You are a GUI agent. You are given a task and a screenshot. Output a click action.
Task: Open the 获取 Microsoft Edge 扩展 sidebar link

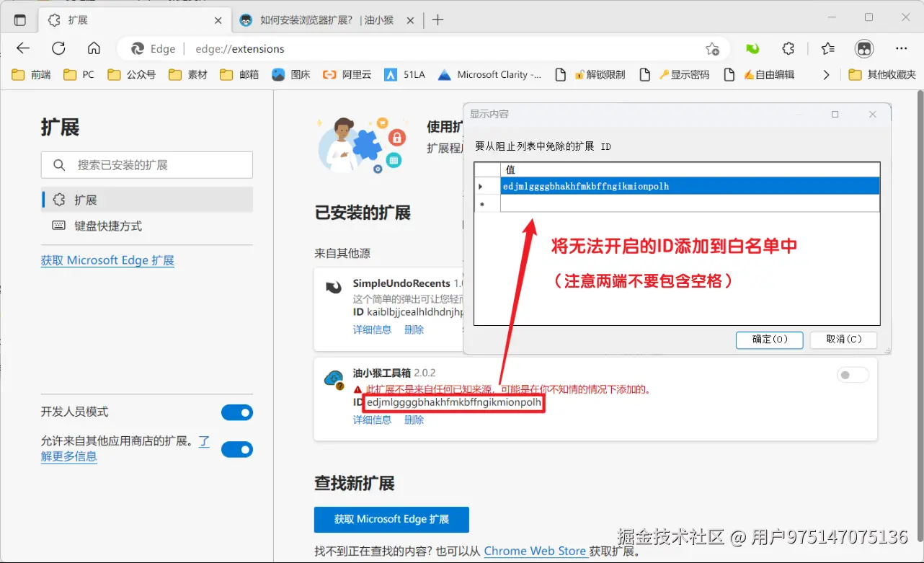(x=107, y=260)
